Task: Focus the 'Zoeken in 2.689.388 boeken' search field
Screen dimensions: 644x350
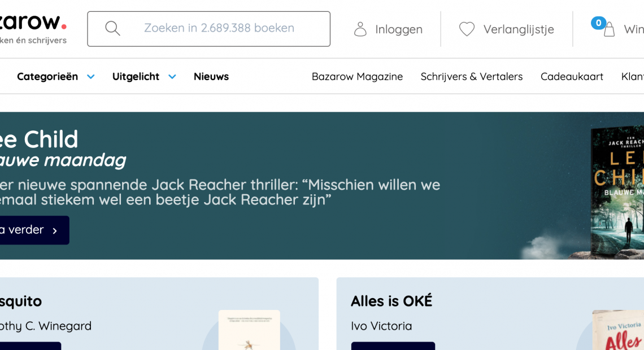Action: [x=208, y=29]
